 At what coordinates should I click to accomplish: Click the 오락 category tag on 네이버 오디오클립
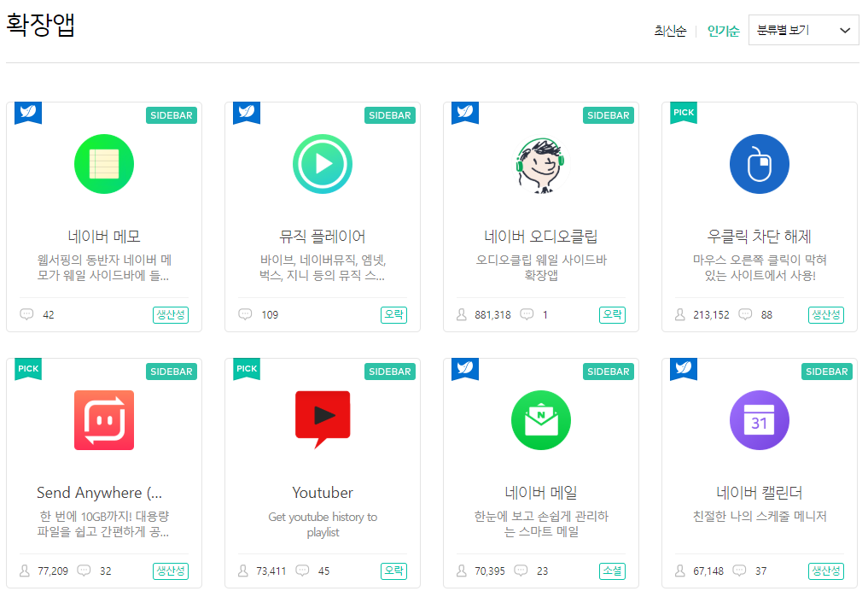point(612,314)
